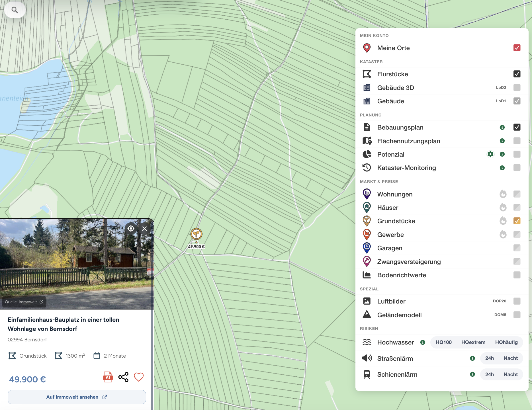Open Potenzial settings gear
This screenshot has width=532, height=410.
click(490, 154)
